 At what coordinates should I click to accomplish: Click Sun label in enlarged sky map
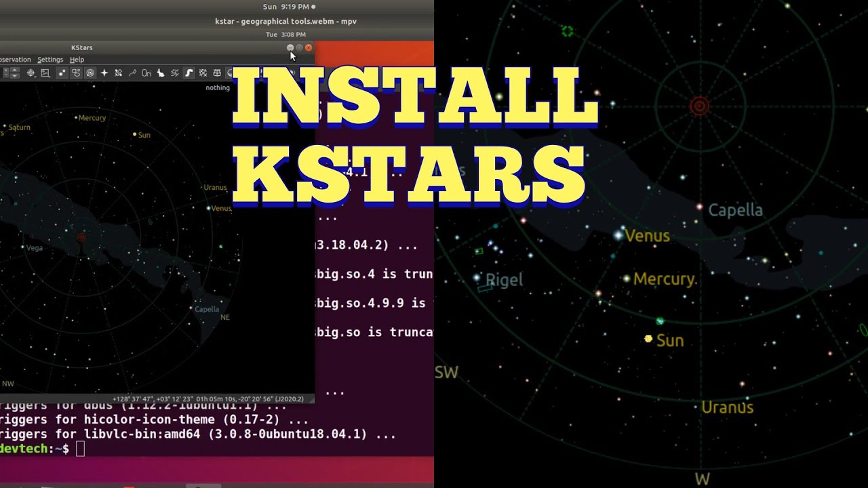(x=670, y=340)
